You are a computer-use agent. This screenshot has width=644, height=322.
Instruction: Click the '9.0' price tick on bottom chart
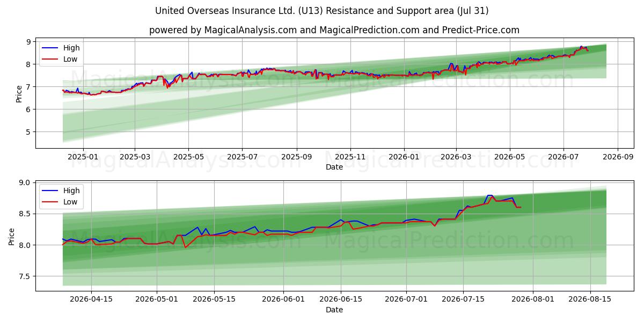(x=26, y=182)
